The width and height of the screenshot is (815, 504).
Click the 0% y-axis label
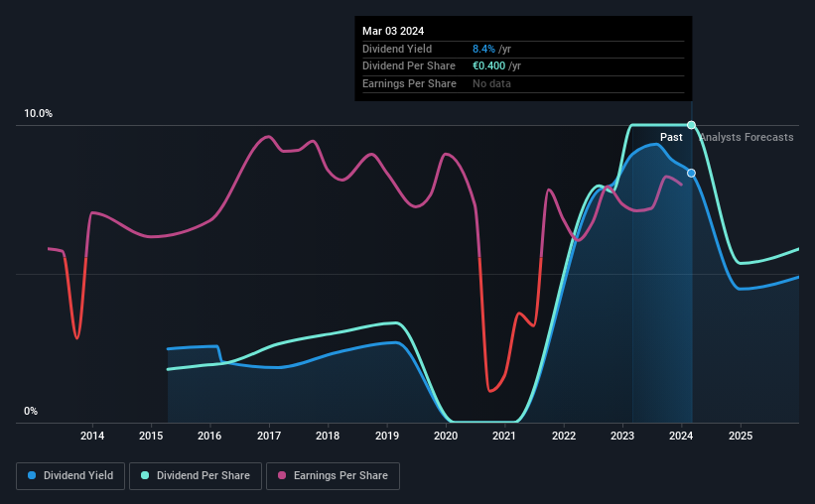click(31, 411)
